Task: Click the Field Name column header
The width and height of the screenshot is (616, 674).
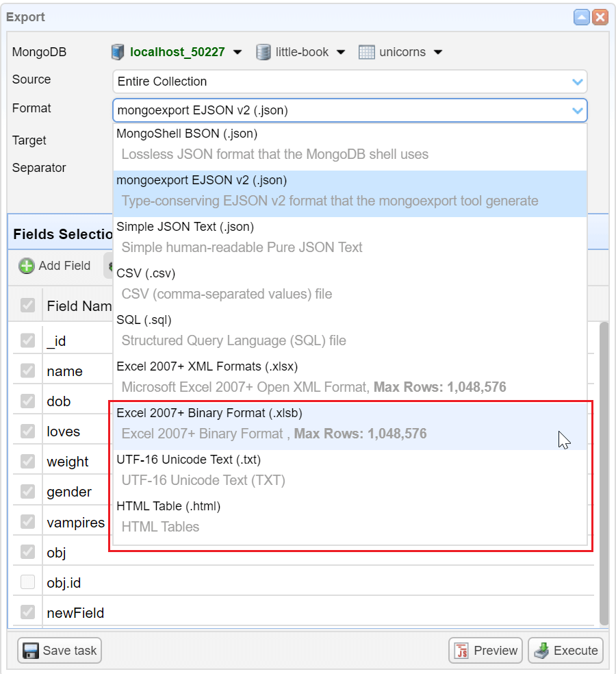Action: (x=79, y=306)
